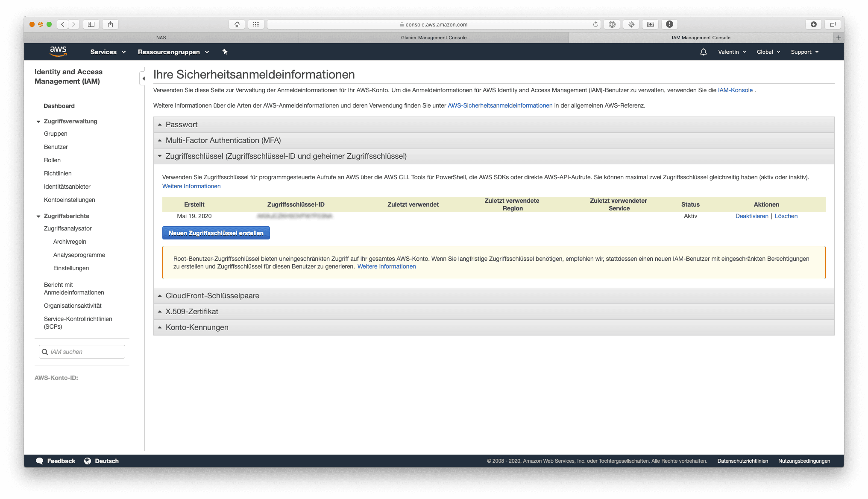Open Dashboard in the IAM sidebar
The image size is (868, 499).
pos(59,106)
